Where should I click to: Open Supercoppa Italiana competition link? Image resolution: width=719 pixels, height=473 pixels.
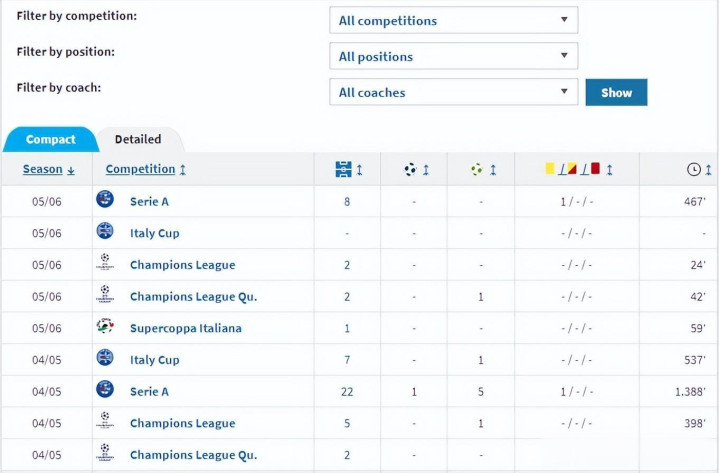pyautogui.click(x=185, y=328)
